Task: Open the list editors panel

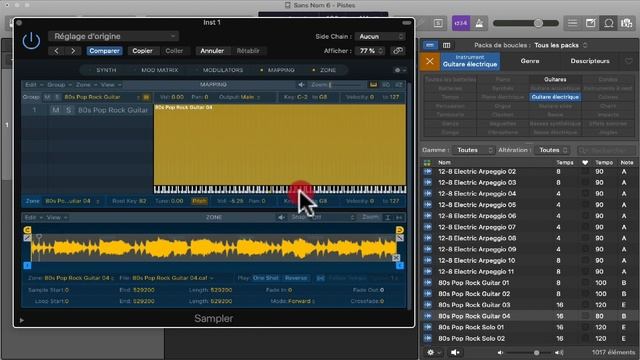Action: (573, 23)
